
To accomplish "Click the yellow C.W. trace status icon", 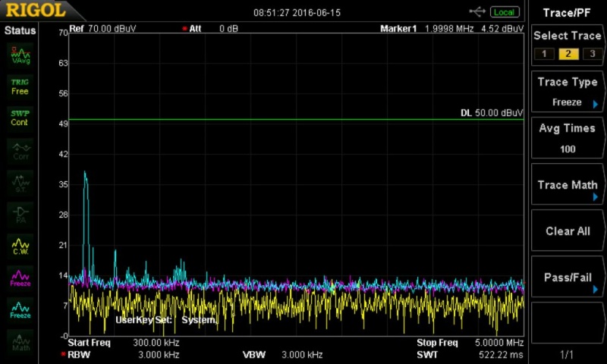I will point(20,246).
